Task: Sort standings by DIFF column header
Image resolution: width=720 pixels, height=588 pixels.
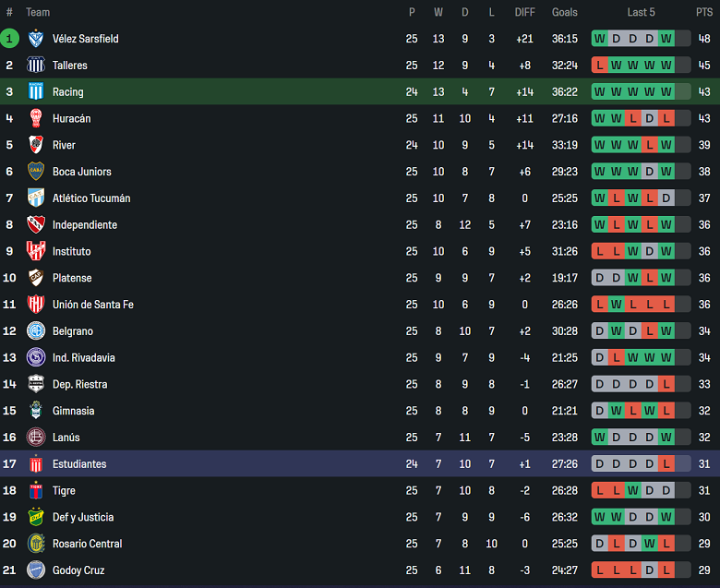Action: tap(524, 12)
